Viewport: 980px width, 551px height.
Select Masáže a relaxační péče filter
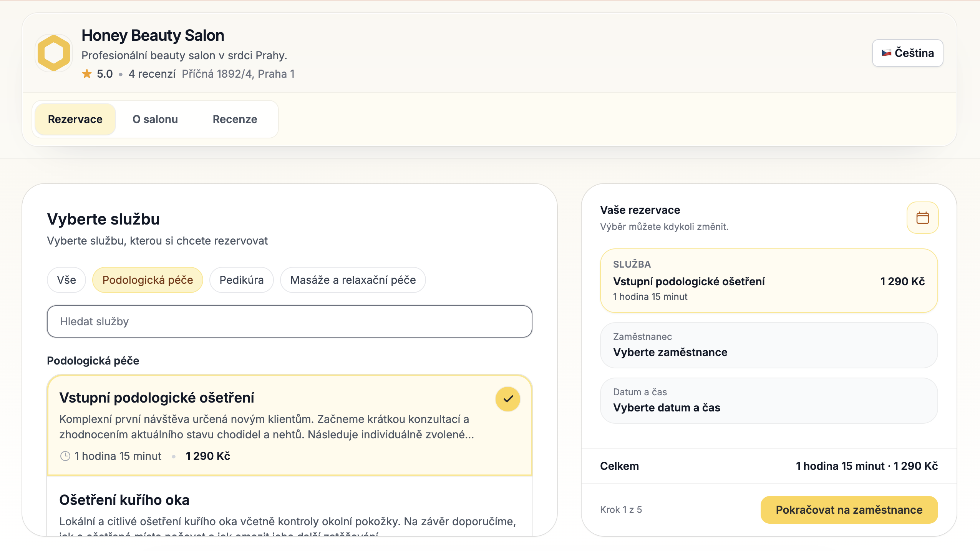click(x=353, y=280)
